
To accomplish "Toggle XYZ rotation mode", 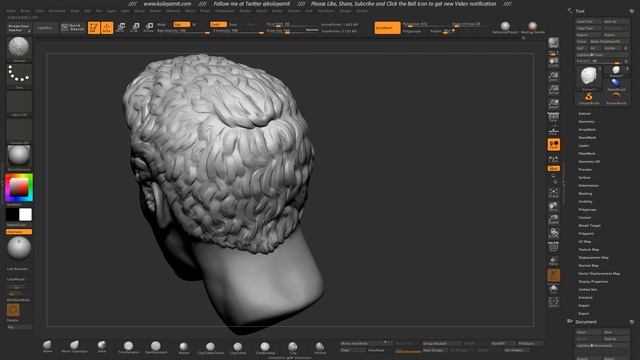I will (553, 168).
